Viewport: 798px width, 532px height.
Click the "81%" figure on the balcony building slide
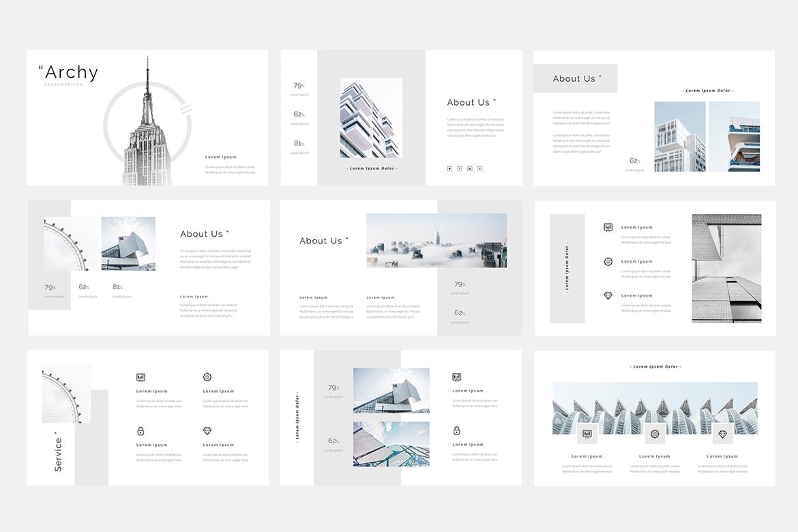click(299, 143)
